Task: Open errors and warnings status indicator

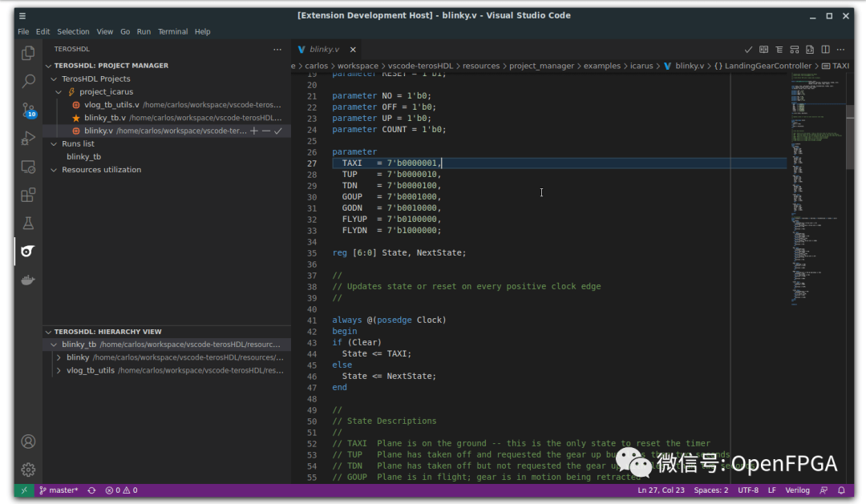Action: tap(122, 490)
